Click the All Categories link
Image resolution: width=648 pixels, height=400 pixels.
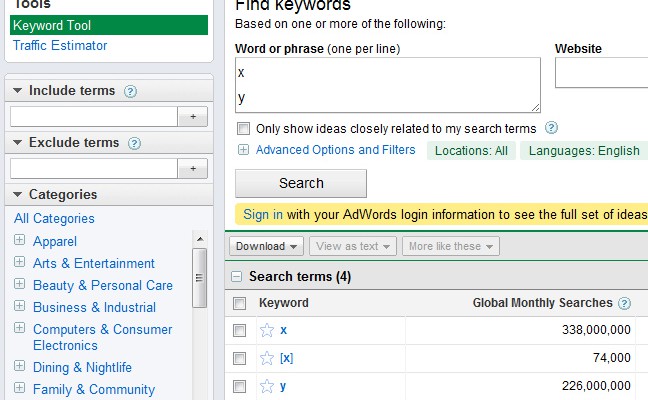(54, 219)
